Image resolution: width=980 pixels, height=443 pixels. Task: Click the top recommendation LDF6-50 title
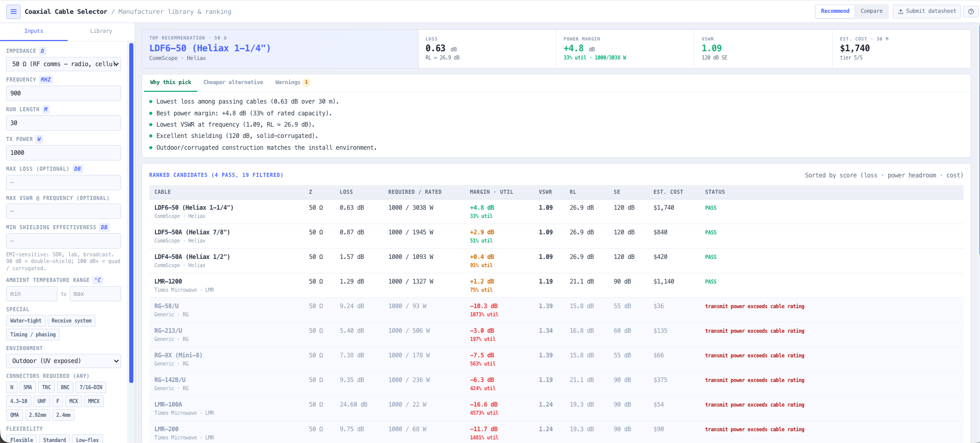point(210,48)
